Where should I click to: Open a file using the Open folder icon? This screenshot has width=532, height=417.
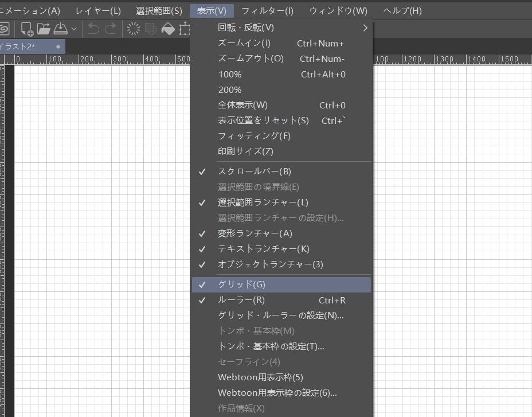(x=44, y=28)
